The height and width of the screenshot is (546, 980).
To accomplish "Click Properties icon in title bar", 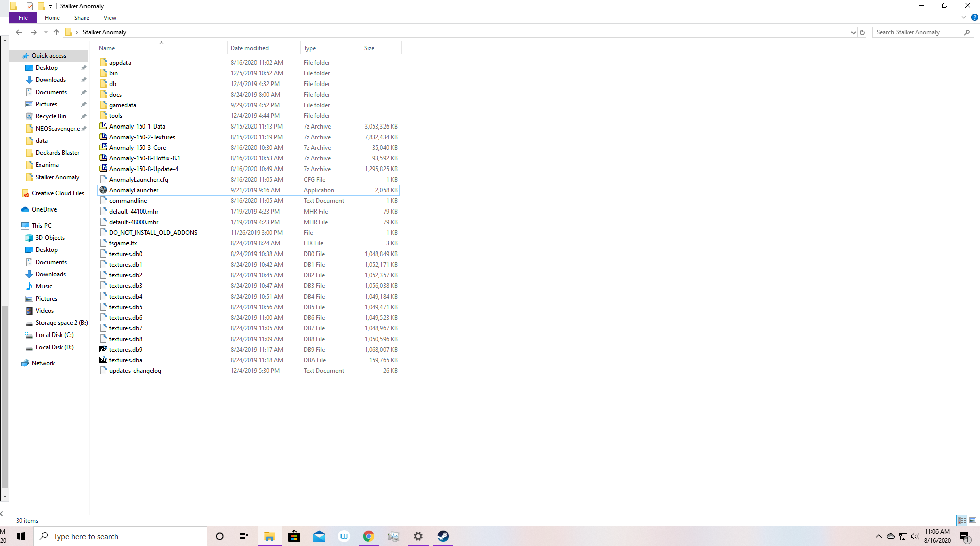I will point(30,6).
